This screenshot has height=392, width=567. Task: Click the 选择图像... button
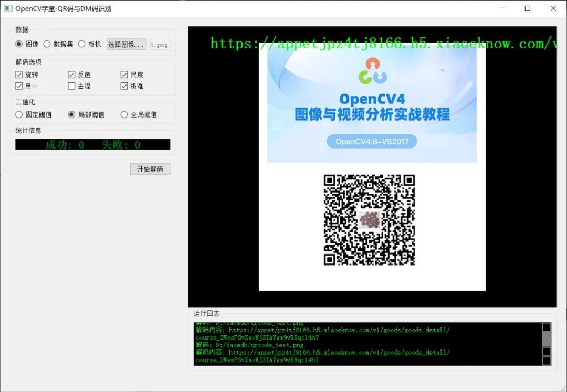tap(126, 45)
